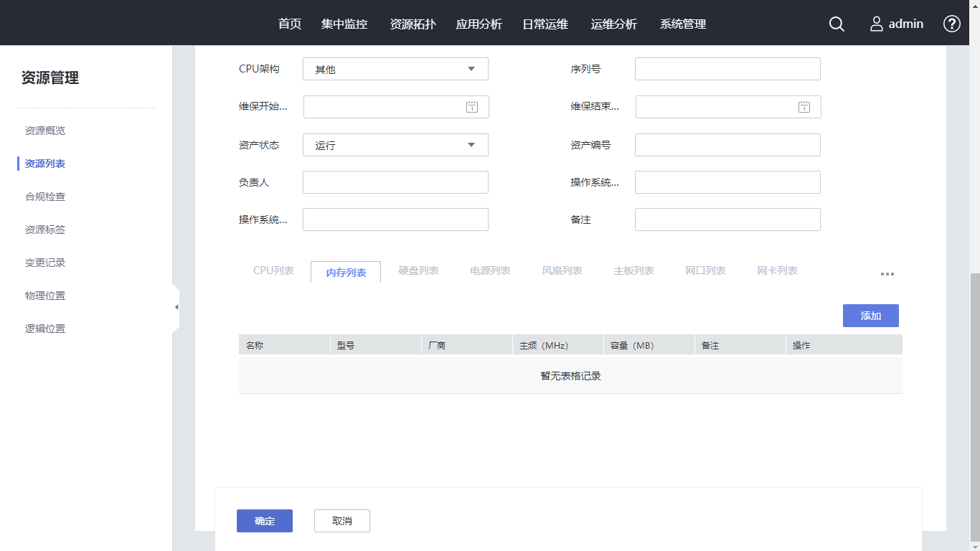
Task: Select 合规检查 in the sidebar
Action: pos(45,197)
